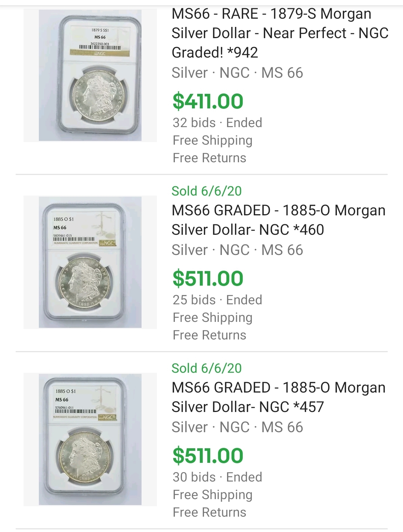Open the 1879-S Morgan coin thumbnail
The image size is (403, 532).
tap(90, 75)
